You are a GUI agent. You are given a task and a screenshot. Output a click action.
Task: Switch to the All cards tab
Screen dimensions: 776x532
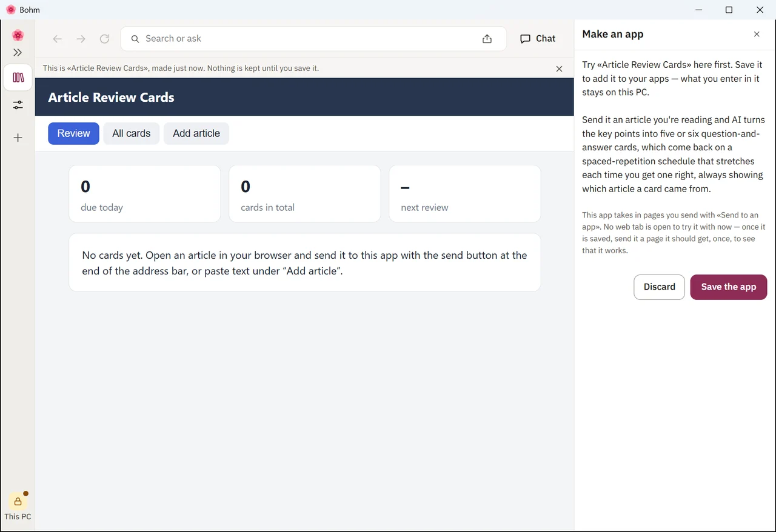(x=132, y=133)
